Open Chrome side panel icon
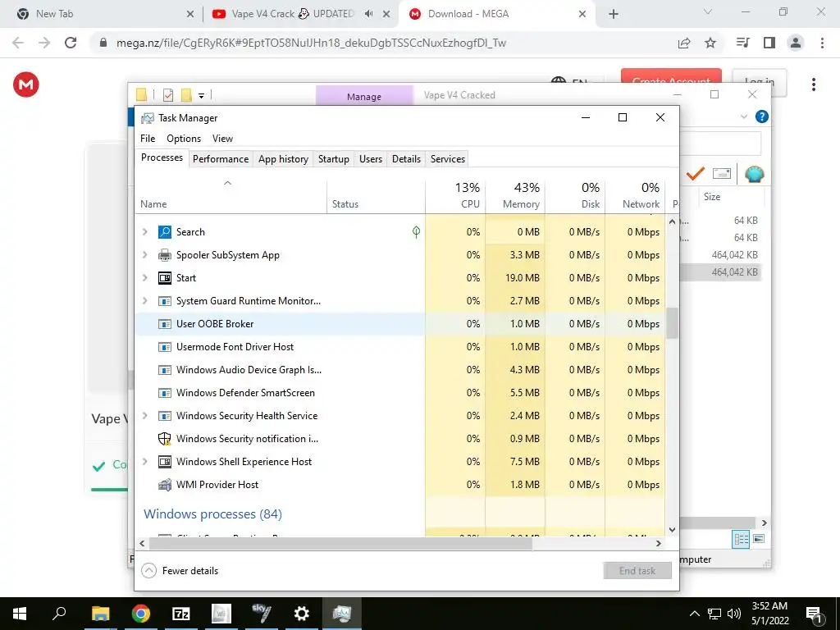This screenshot has width=840, height=630. click(x=769, y=43)
